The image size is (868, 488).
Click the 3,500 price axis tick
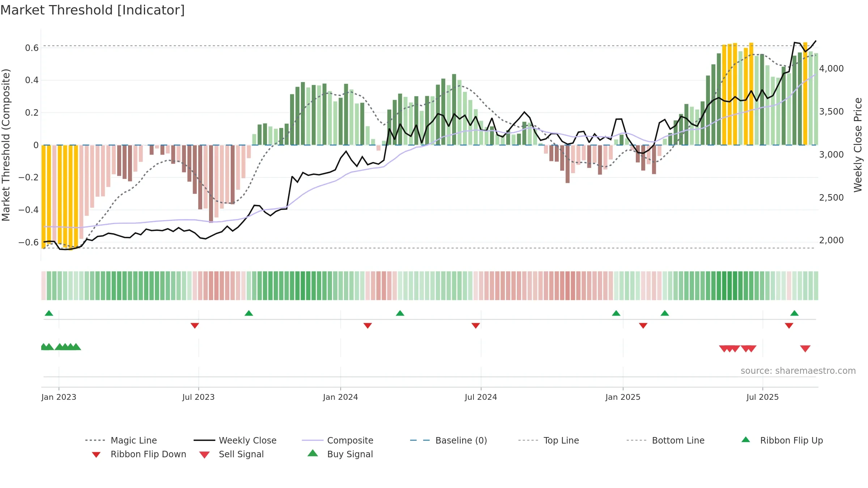click(831, 112)
